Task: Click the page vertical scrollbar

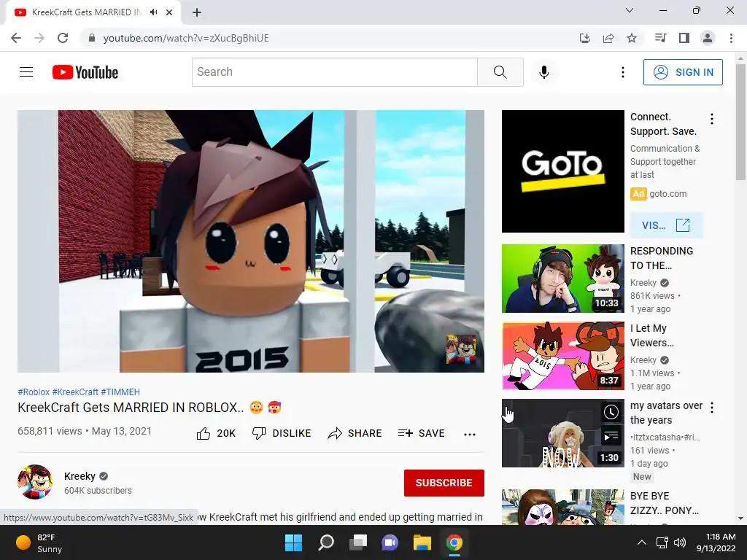Action: pos(740,122)
